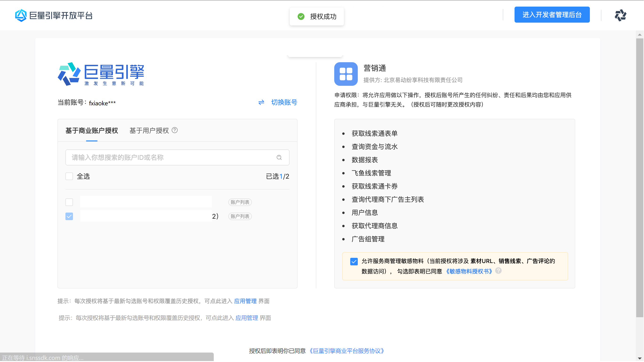The image size is (644, 362).
Task: Click 获取线索通表单 permission item
Action: coord(374,134)
